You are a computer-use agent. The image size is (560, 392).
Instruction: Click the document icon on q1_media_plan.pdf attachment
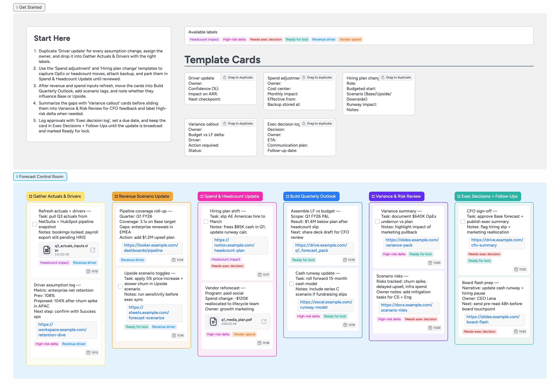coord(213,322)
